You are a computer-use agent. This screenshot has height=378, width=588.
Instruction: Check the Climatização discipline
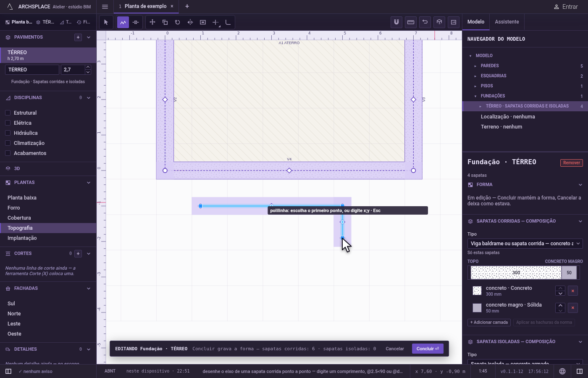point(8,143)
